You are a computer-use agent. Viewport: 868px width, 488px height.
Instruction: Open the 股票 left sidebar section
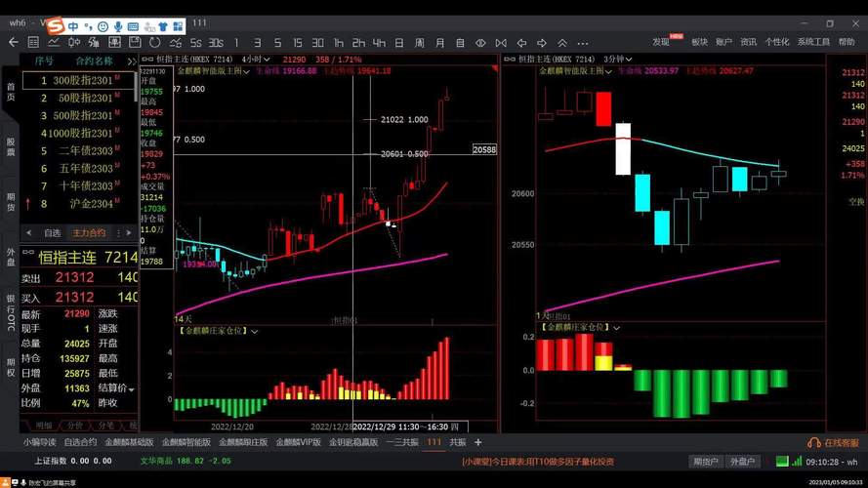[x=11, y=146]
